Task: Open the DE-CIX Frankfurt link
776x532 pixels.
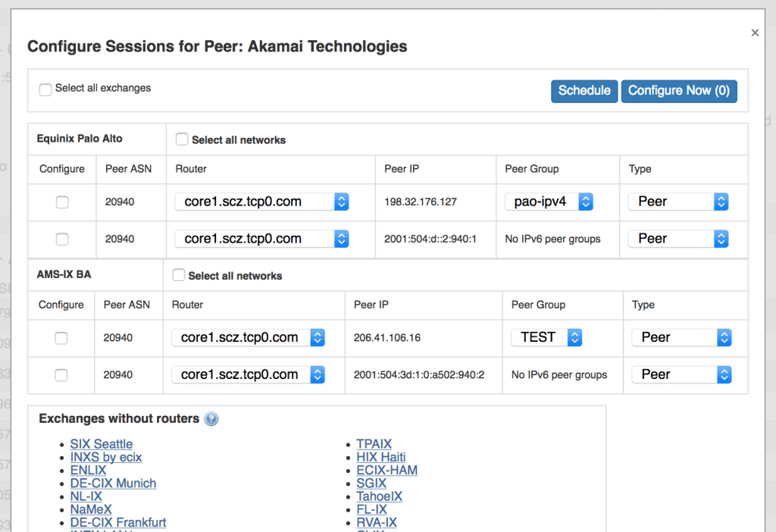Action: tap(118, 523)
